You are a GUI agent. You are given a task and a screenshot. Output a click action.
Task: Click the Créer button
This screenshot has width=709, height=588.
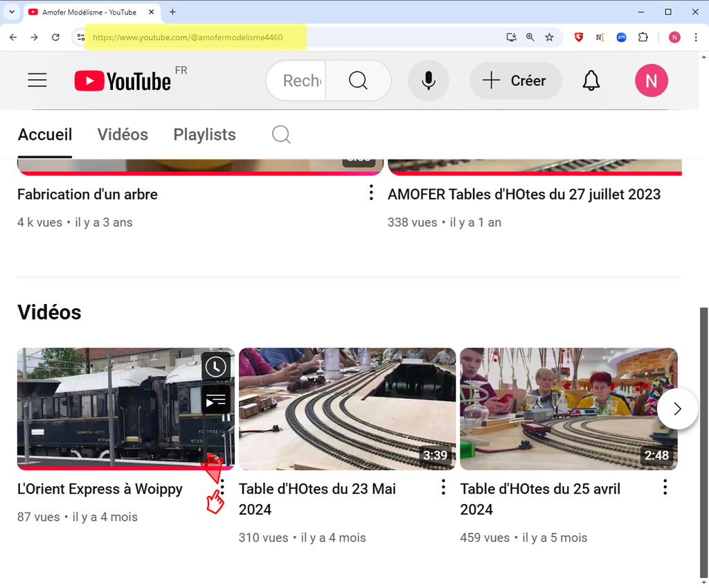(x=515, y=80)
